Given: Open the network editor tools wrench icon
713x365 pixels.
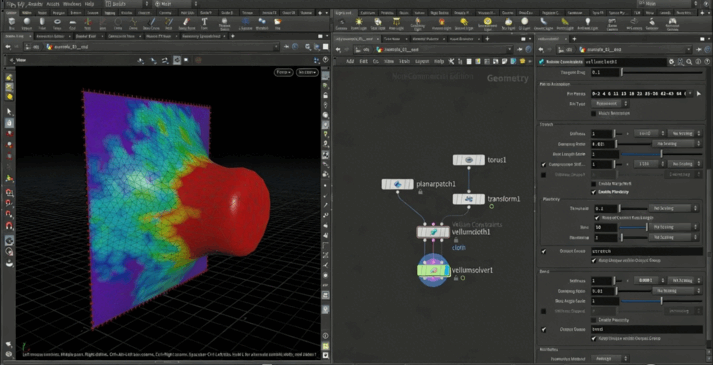Looking at the screenshot, I should (x=451, y=61).
